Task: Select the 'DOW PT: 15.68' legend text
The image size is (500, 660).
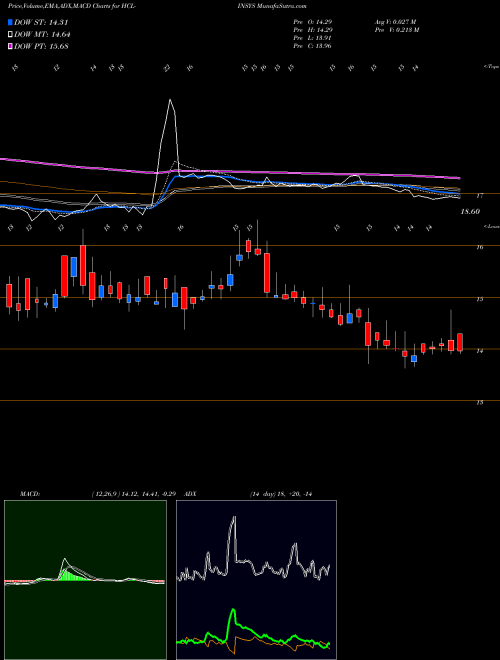Action: [41, 46]
